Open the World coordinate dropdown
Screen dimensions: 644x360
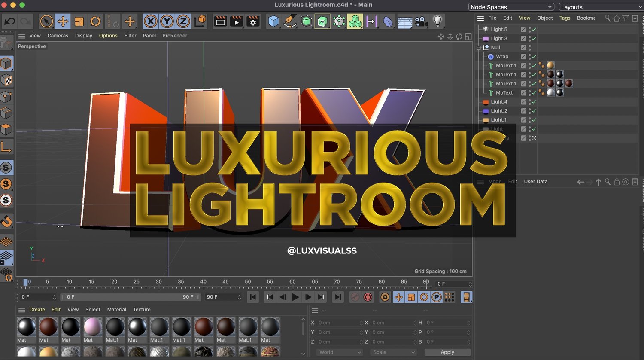click(340, 352)
